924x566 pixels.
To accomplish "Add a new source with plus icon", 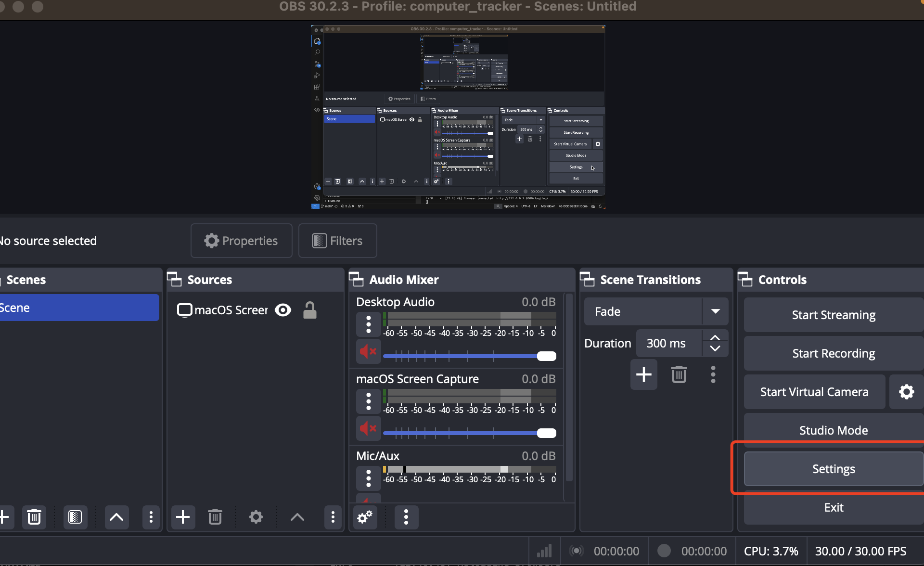I will pyautogui.click(x=183, y=517).
